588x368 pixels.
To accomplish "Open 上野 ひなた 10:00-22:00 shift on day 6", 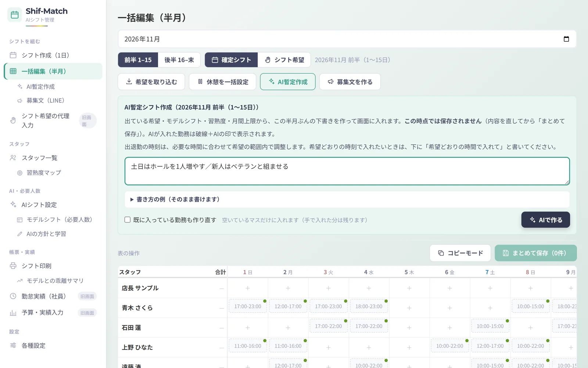I will click(450, 346).
